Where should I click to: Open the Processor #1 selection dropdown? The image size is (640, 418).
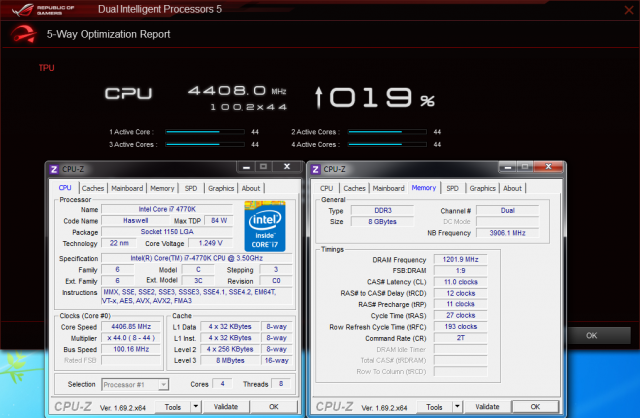pos(135,385)
